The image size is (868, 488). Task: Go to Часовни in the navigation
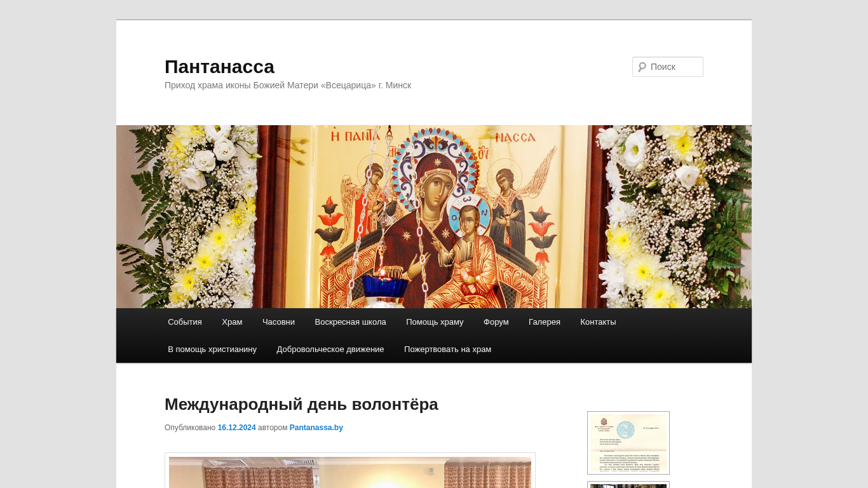pos(278,322)
